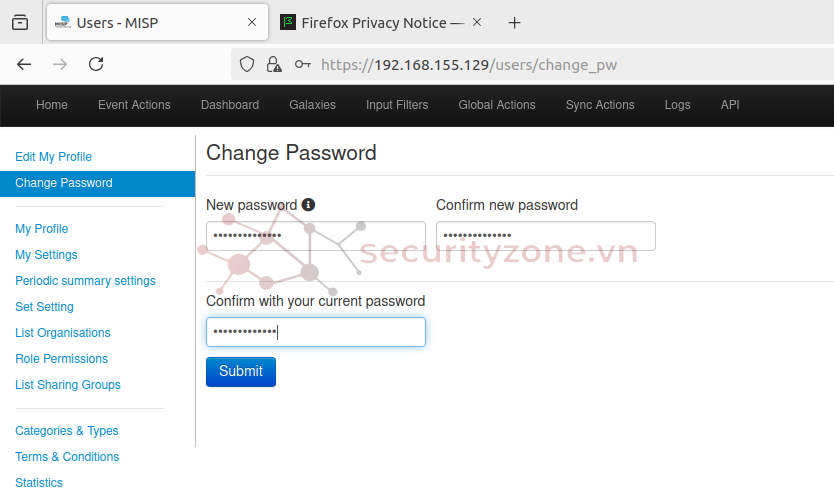Go back using the back arrow
This screenshot has width=834, height=498.
click(x=24, y=64)
